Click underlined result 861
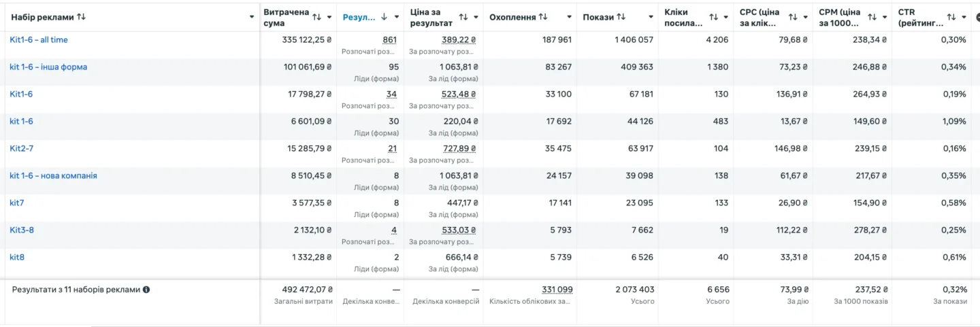Image resolution: width=980 pixels, height=327 pixels. tap(389, 40)
